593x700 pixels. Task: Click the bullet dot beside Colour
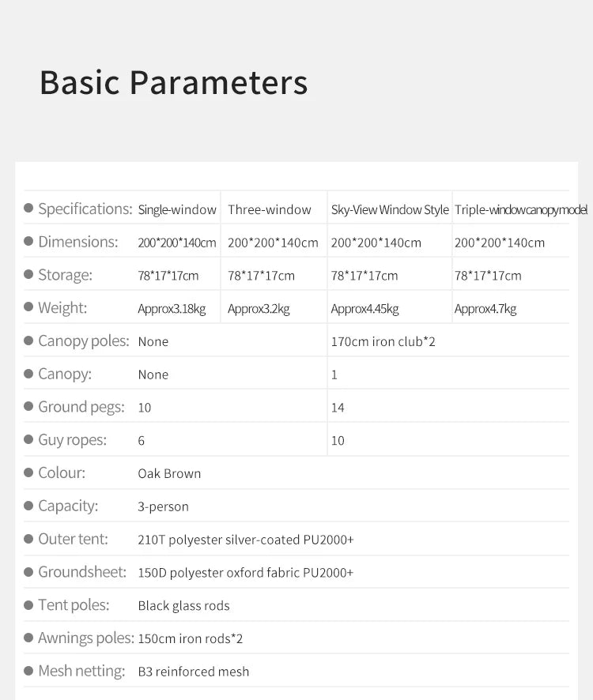28,472
